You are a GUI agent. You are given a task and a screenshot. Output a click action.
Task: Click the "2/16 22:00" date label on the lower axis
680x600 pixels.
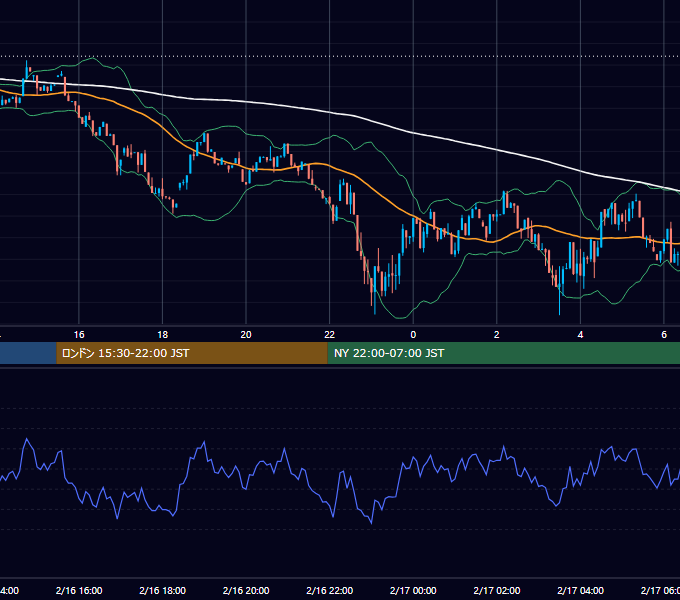(x=330, y=590)
